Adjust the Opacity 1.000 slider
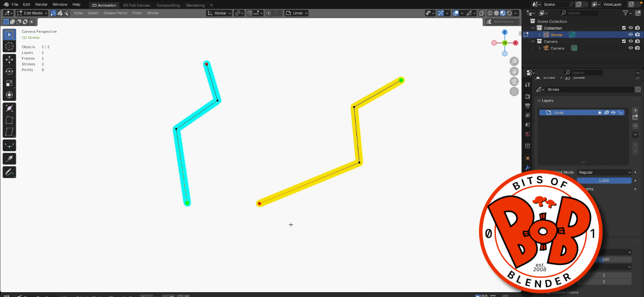Image resolution: width=644 pixels, height=297 pixels. coord(604,180)
